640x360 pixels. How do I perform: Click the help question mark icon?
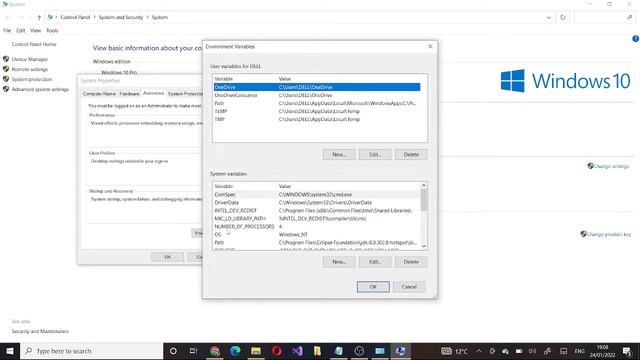pyautogui.click(x=636, y=39)
